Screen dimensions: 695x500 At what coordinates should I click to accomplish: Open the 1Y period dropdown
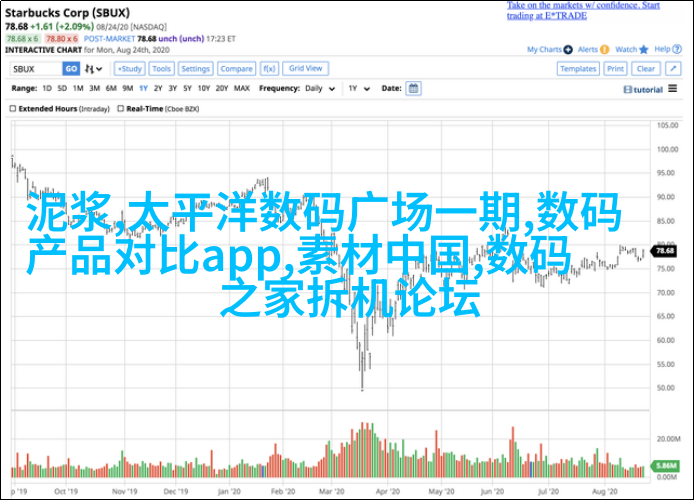tap(359, 89)
